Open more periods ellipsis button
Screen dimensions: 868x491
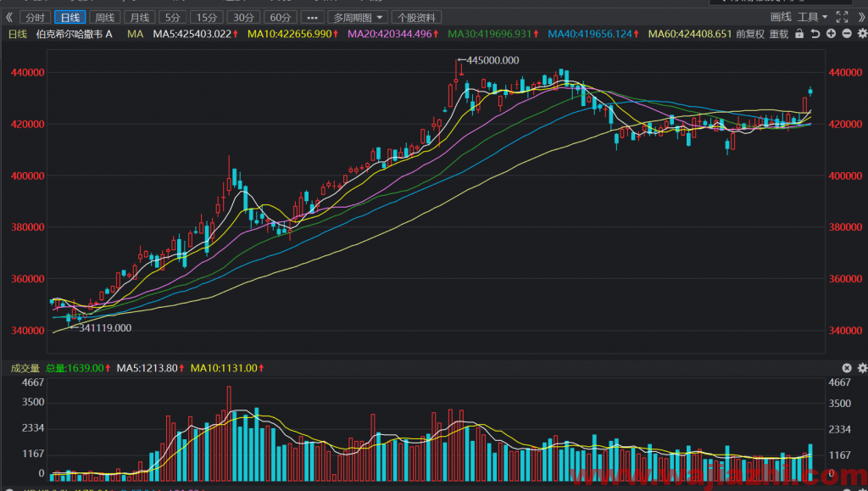coord(312,18)
